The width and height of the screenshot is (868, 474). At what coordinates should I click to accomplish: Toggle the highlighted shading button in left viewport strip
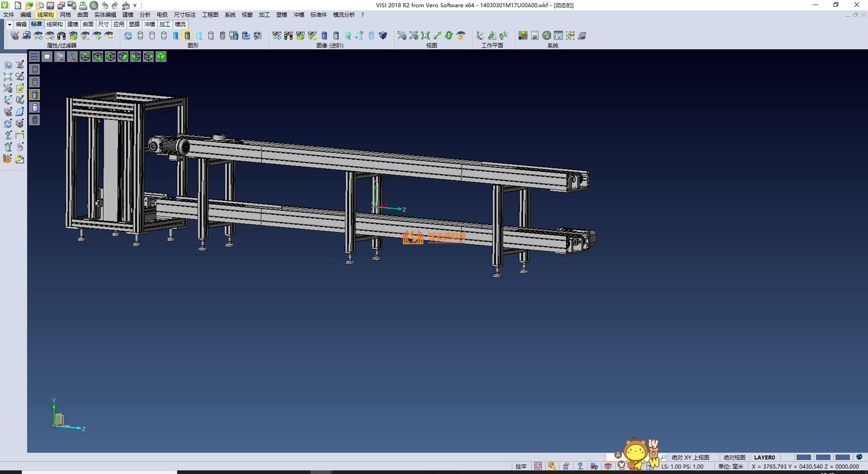click(x=35, y=95)
